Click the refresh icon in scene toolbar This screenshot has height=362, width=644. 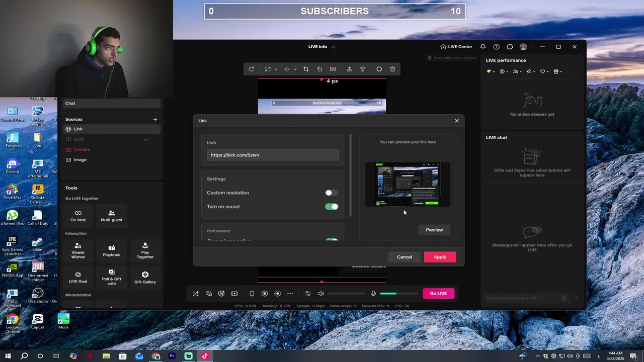[x=251, y=69]
